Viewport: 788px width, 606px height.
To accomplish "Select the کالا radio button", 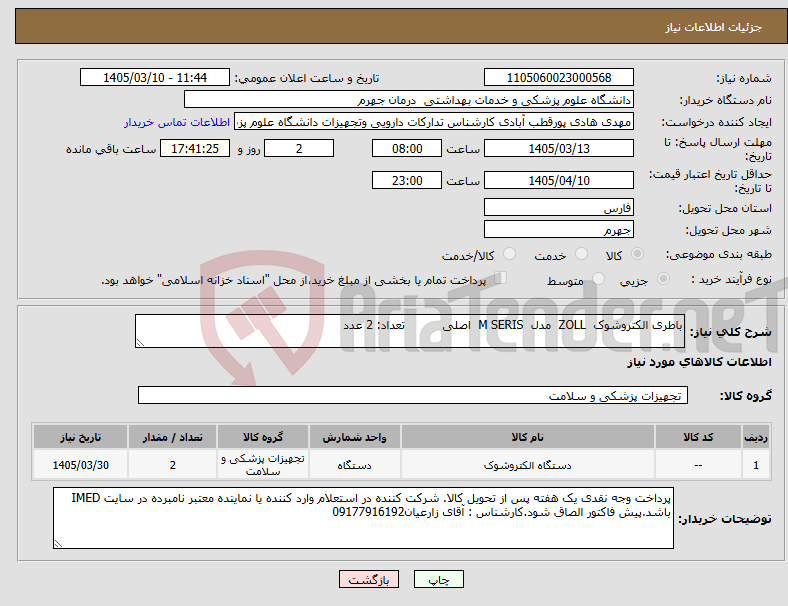I will [x=637, y=254].
